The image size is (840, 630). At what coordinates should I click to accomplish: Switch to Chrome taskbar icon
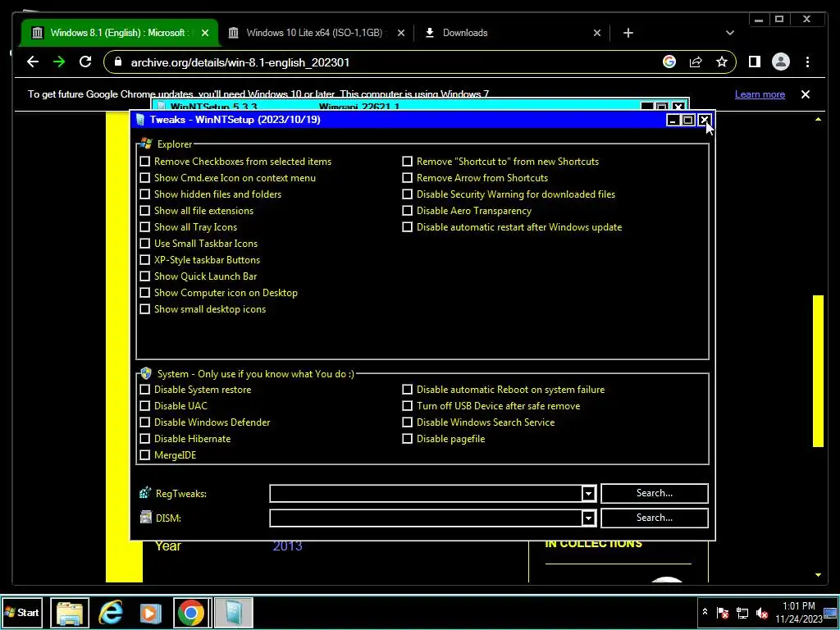(190, 613)
